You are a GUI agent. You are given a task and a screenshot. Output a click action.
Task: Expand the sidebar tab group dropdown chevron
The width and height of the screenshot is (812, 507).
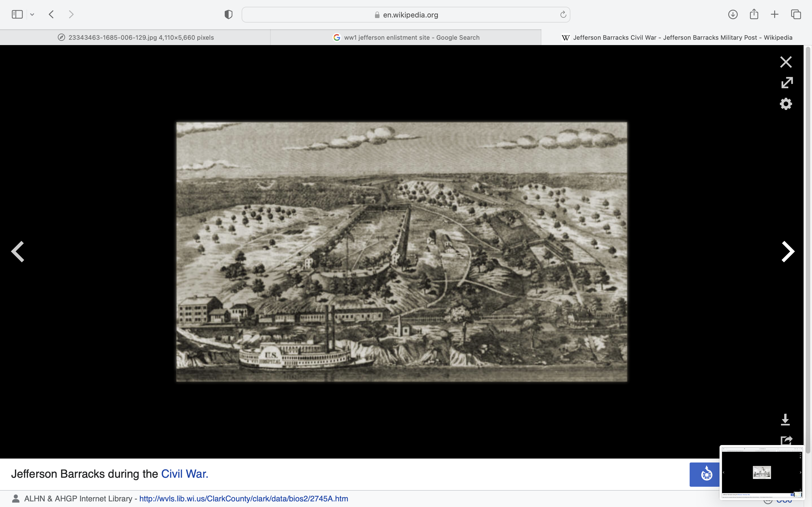32,14
